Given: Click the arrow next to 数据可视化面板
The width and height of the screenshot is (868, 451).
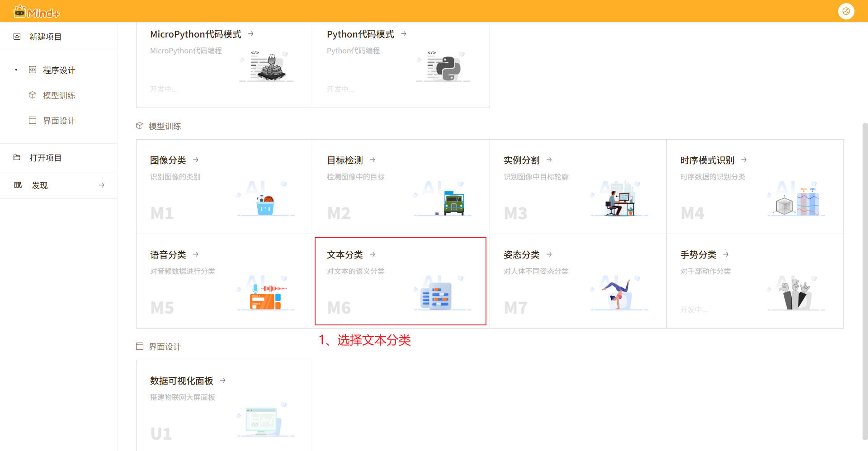Looking at the screenshot, I should pos(223,381).
